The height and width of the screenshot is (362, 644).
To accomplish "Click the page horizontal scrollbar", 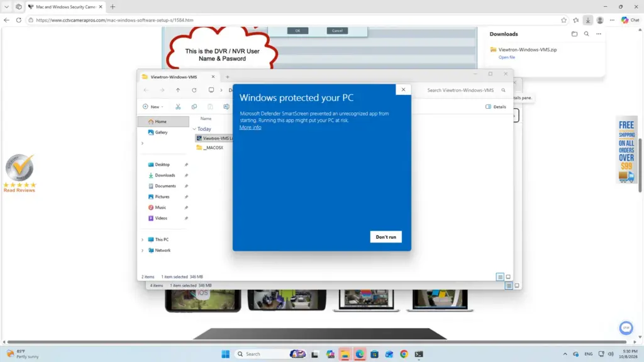I will click(317, 342).
